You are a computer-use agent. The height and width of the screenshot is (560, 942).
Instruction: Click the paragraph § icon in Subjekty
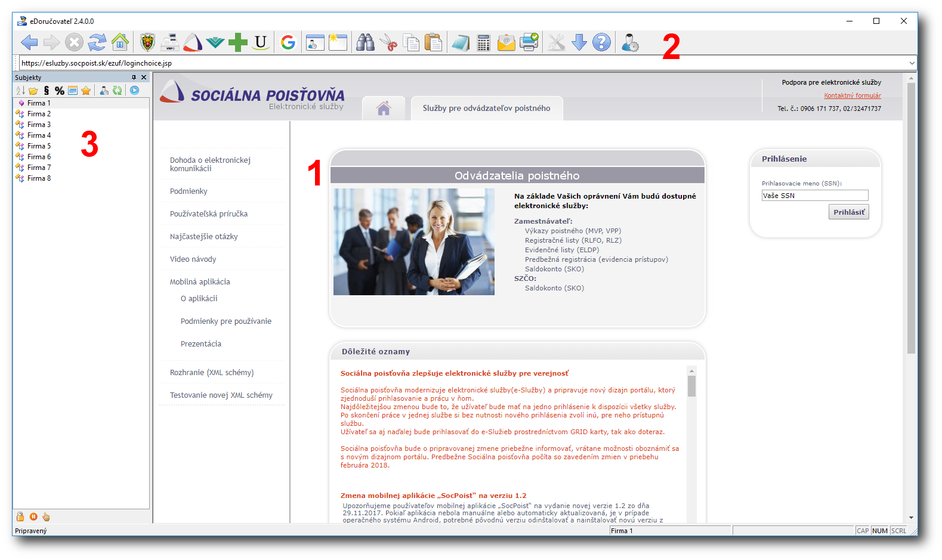(47, 91)
